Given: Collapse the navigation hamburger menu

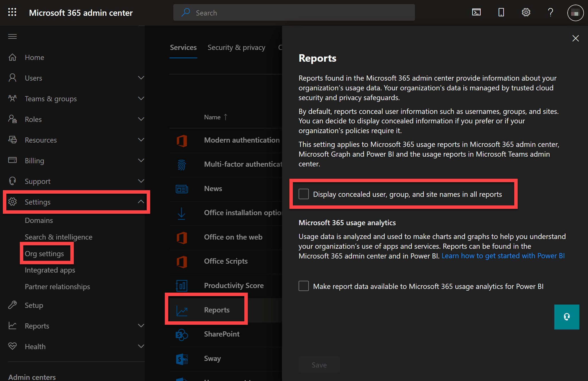Looking at the screenshot, I should tap(12, 36).
